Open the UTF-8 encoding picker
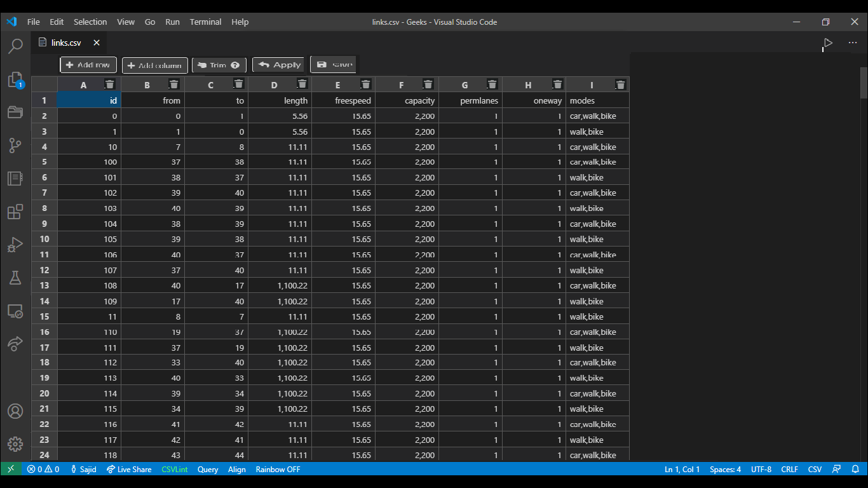 [761, 469]
